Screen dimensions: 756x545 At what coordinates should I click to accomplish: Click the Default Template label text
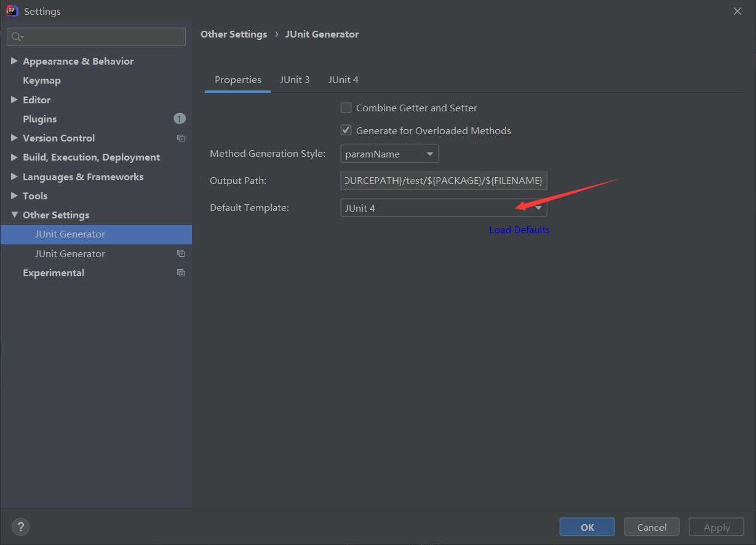point(249,208)
